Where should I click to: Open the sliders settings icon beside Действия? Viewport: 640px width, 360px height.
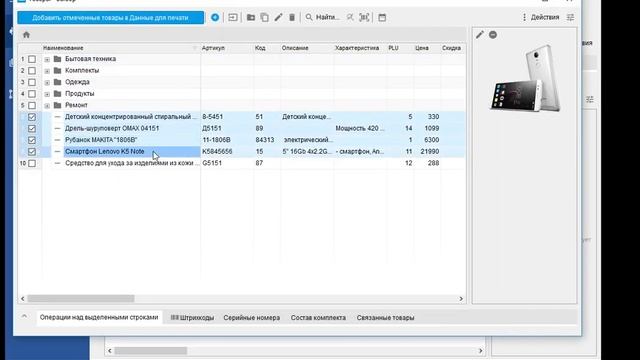(570, 17)
